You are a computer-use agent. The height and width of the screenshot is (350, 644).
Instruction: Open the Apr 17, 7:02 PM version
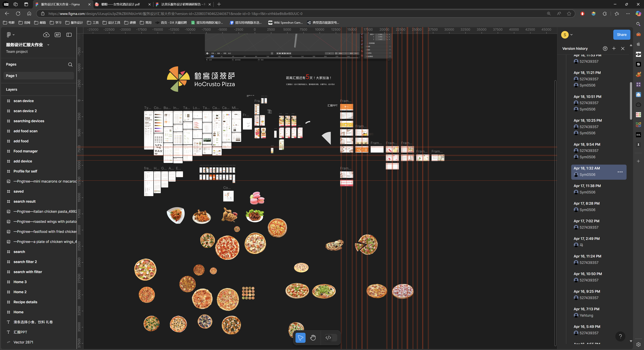click(586, 221)
